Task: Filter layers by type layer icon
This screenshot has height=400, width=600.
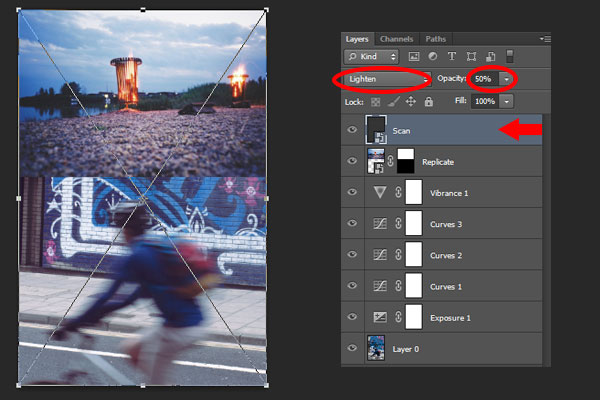Action: [x=452, y=57]
